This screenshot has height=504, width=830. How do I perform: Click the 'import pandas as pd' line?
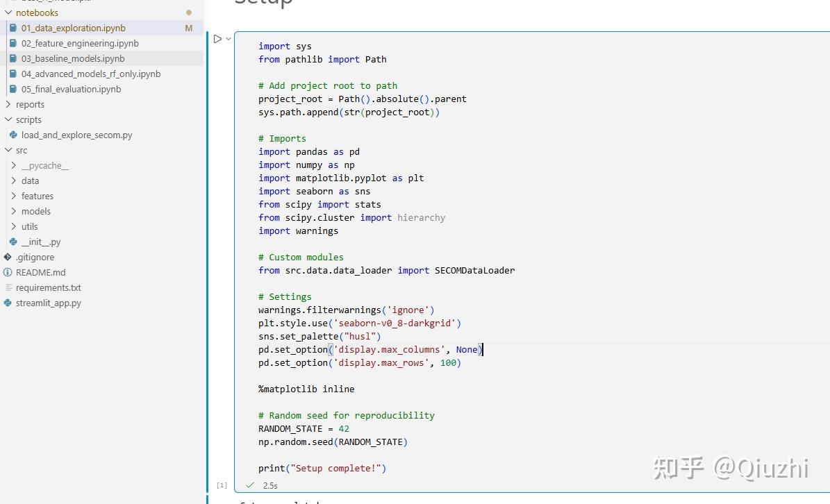tap(309, 152)
